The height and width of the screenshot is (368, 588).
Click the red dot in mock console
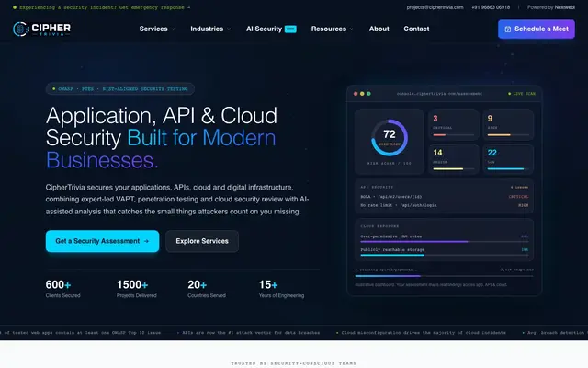tap(356, 94)
